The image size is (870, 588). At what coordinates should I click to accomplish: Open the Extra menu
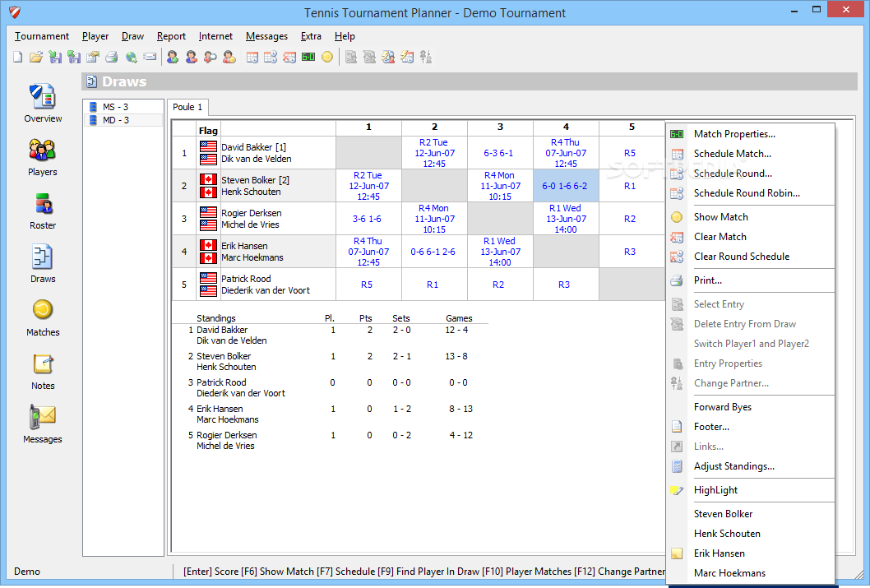pyautogui.click(x=311, y=36)
